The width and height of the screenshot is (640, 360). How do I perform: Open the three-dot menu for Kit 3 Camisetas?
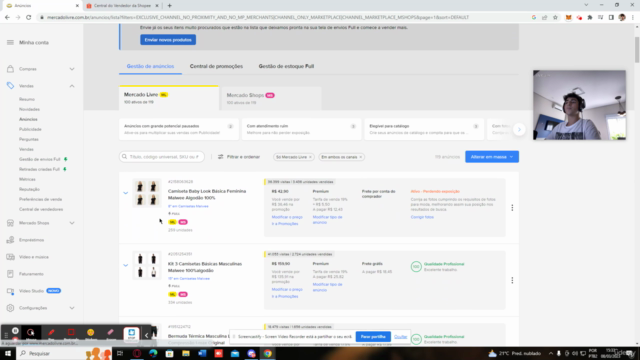(512, 280)
